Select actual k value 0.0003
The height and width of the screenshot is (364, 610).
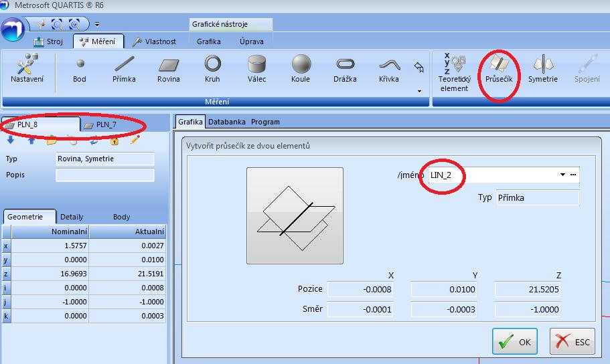tap(128, 316)
